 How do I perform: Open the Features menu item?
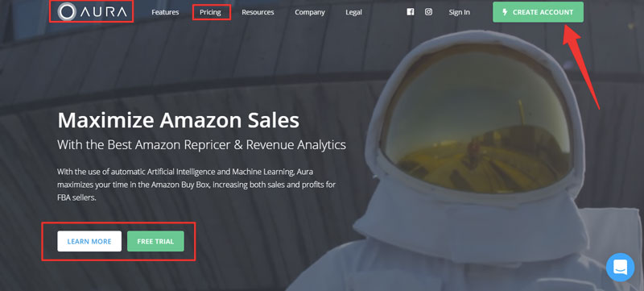click(x=165, y=12)
